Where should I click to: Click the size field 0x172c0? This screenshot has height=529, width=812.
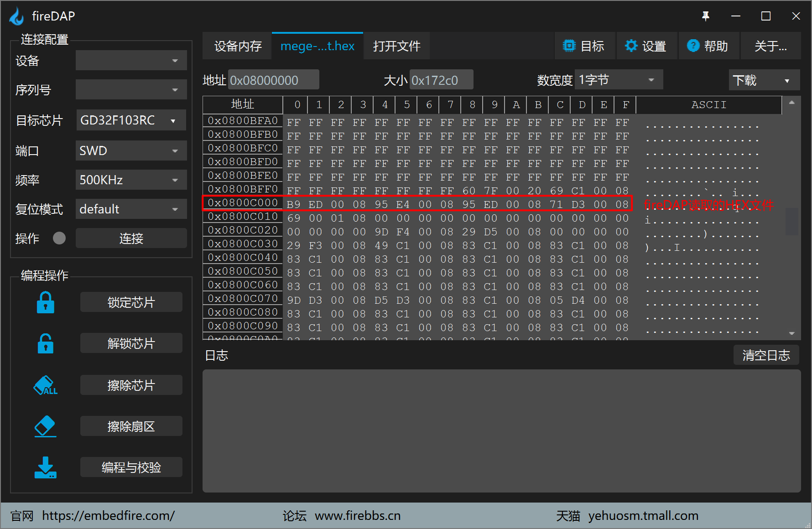pos(441,80)
